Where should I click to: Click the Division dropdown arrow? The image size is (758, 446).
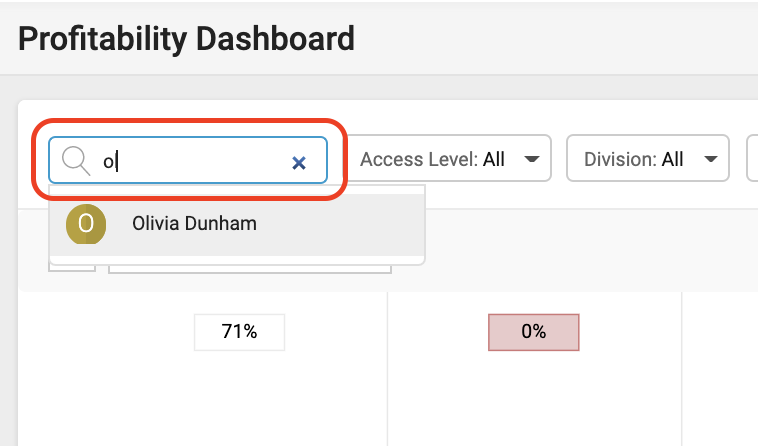coord(711,159)
